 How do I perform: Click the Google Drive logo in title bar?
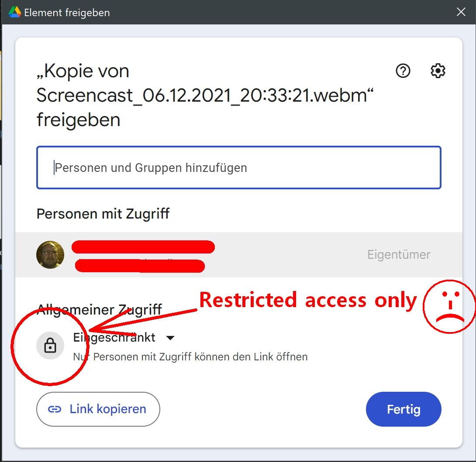click(14, 12)
